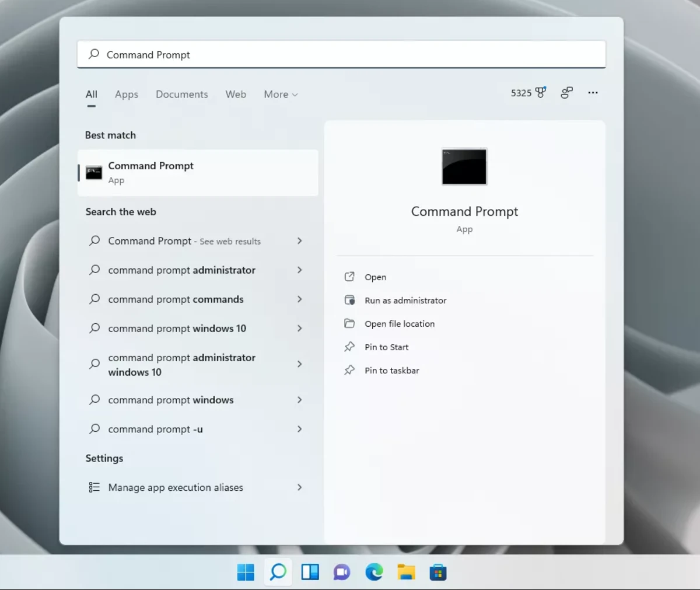Click inside the search input field
Screen dimensions: 700x590
[x=341, y=54]
